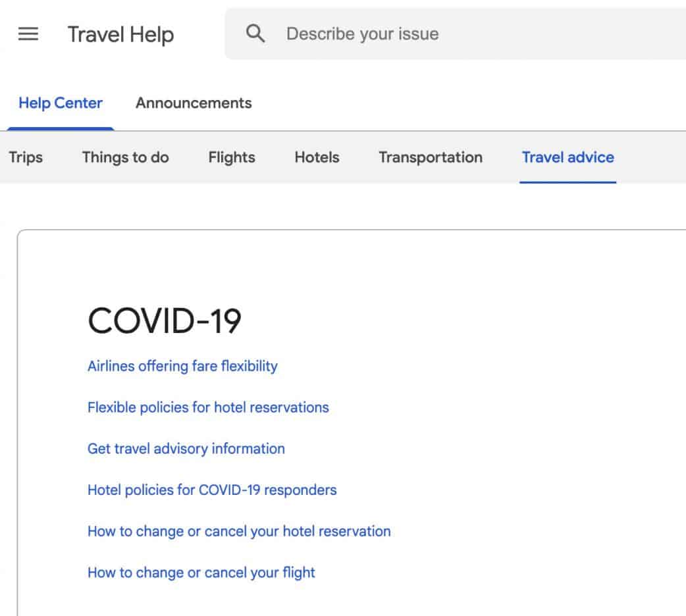Select the Travel advice tab
Viewport: 686px width, 616px height.
[x=567, y=157]
